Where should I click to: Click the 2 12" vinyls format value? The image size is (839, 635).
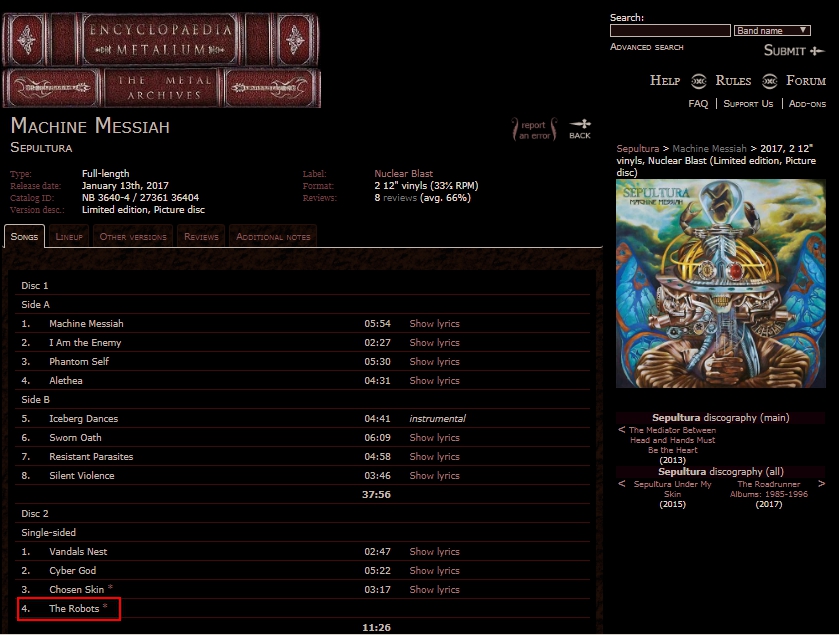click(x=426, y=186)
